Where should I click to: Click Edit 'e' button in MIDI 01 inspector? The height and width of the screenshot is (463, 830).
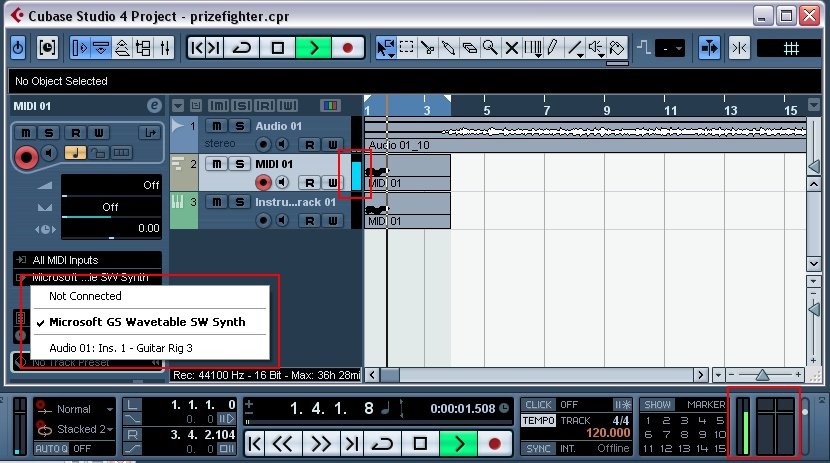pos(154,106)
